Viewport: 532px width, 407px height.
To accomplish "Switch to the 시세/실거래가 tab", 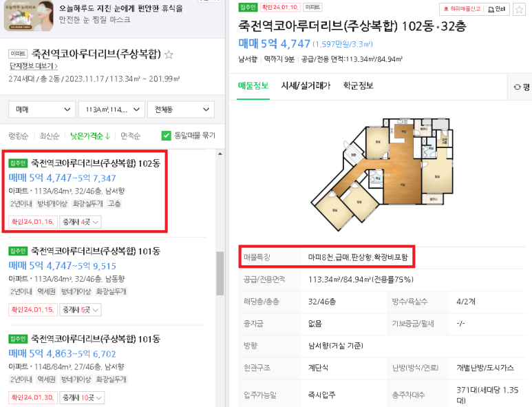I will coord(306,85).
